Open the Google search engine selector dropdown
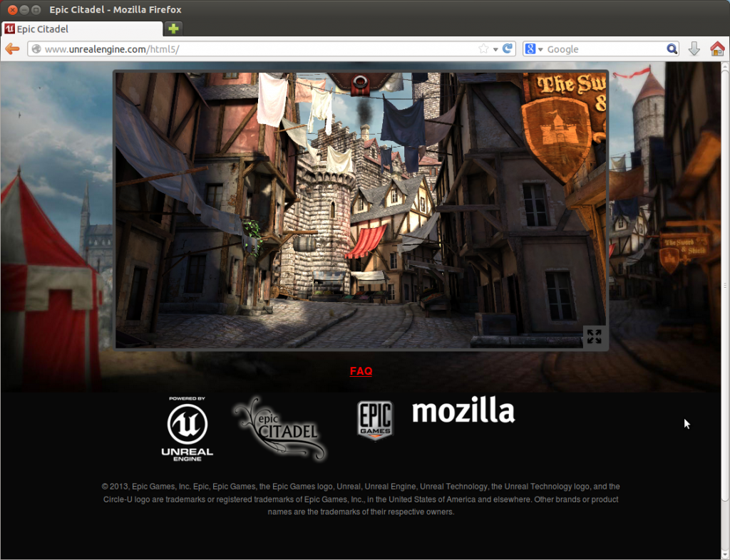 540,49
